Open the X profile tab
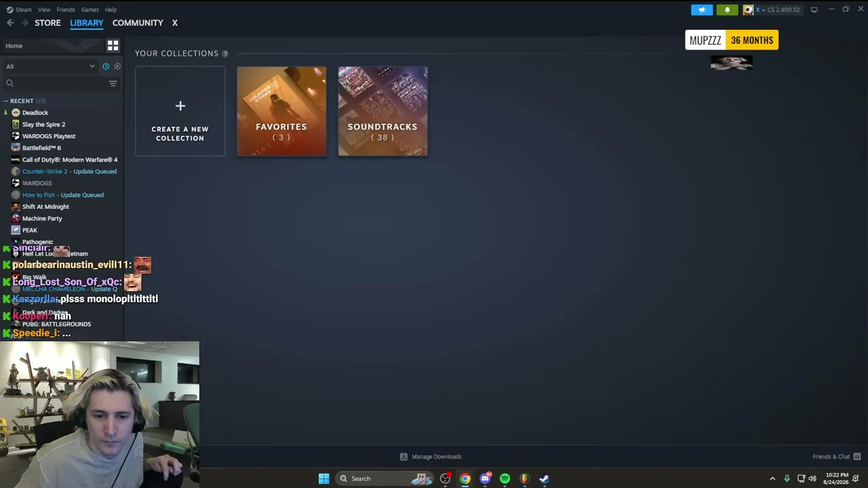 [174, 23]
